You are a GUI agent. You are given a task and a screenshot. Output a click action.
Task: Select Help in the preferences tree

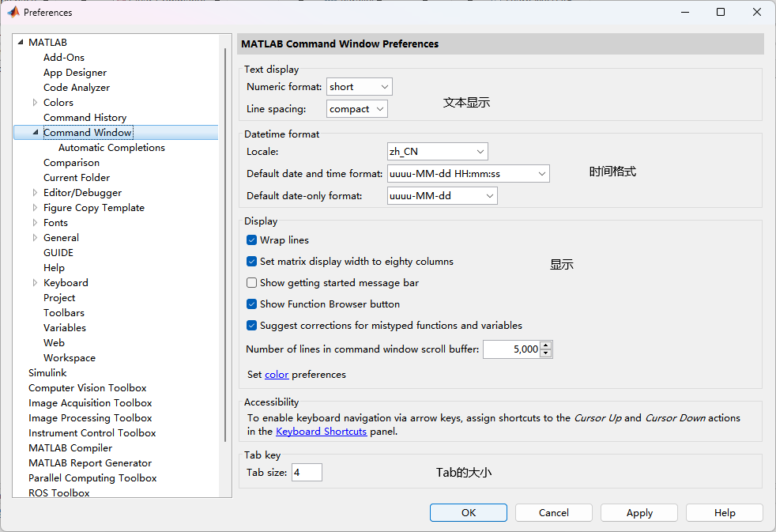coord(54,268)
